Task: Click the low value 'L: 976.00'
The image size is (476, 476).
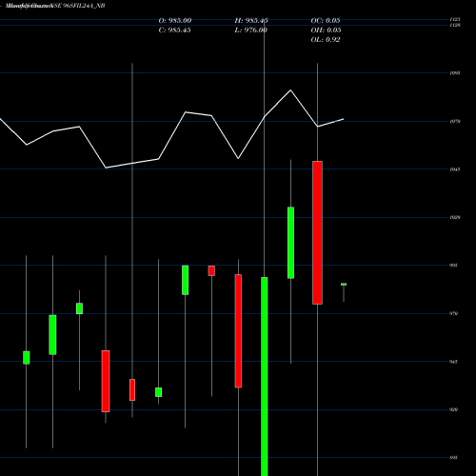Action: coord(250,30)
